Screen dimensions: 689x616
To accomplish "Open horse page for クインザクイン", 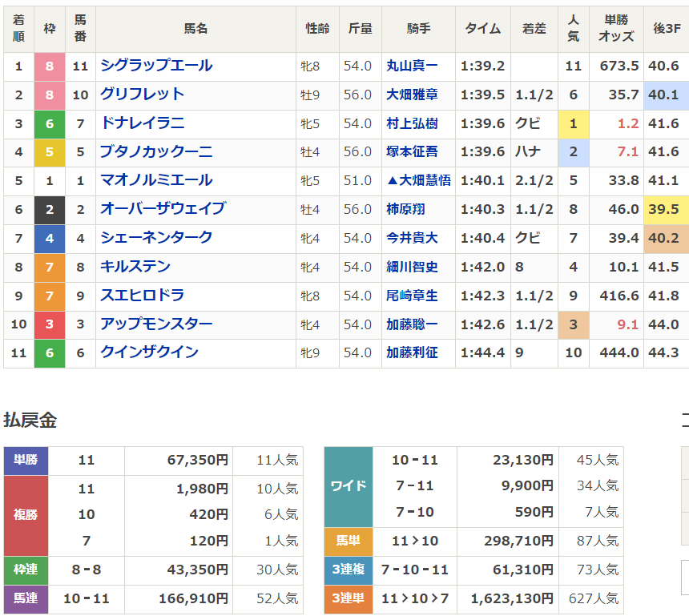I will [149, 352].
